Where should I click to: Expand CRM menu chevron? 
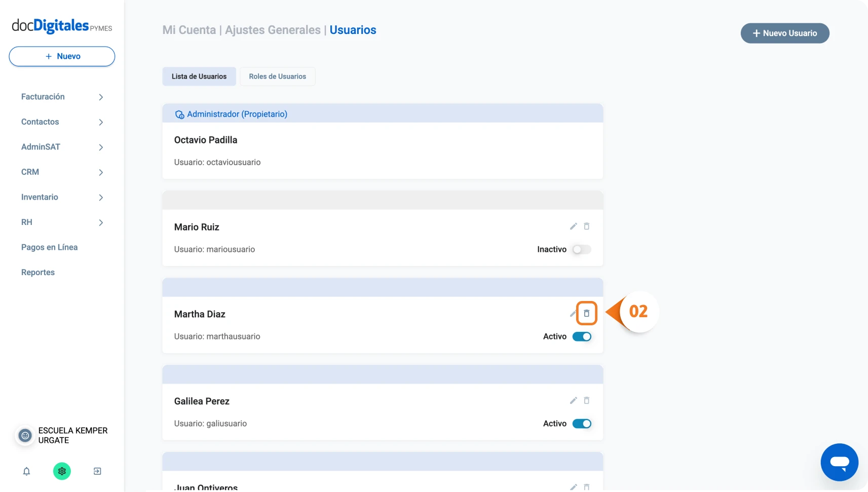pyautogui.click(x=101, y=172)
